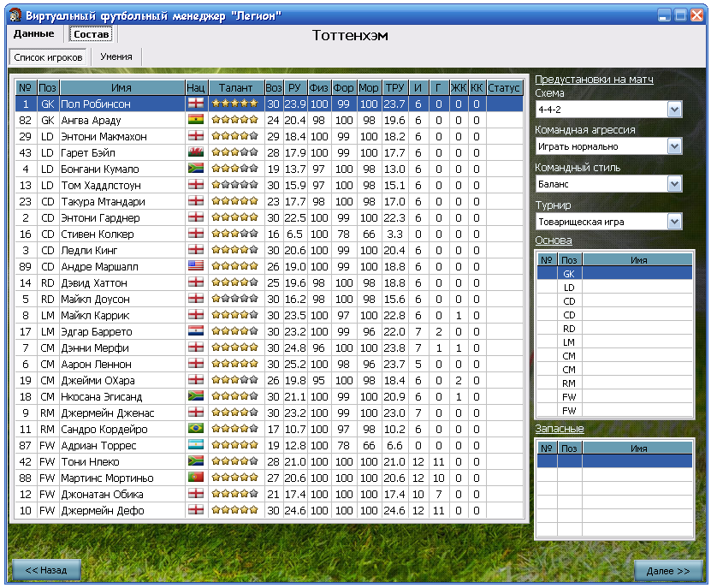The height and width of the screenshot is (588, 717).
Task: Click the England flag for Пол Робинсон
Action: 196,104
